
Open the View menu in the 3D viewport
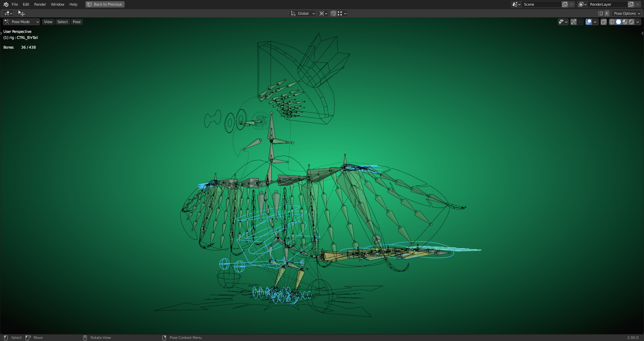(x=48, y=21)
